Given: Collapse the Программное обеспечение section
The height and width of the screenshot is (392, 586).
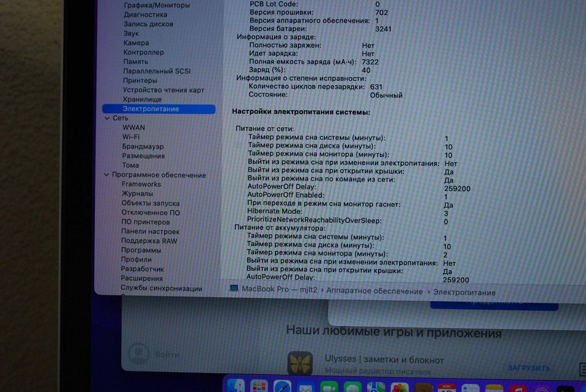Looking at the screenshot, I should point(107,175).
